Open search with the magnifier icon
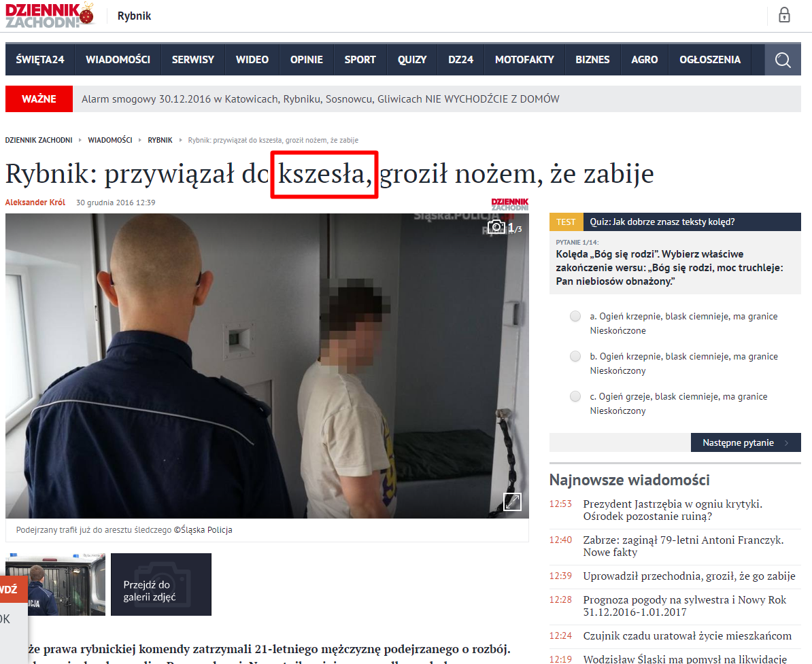The width and height of the screenshot is (812, 664). (x=783, y=60)
